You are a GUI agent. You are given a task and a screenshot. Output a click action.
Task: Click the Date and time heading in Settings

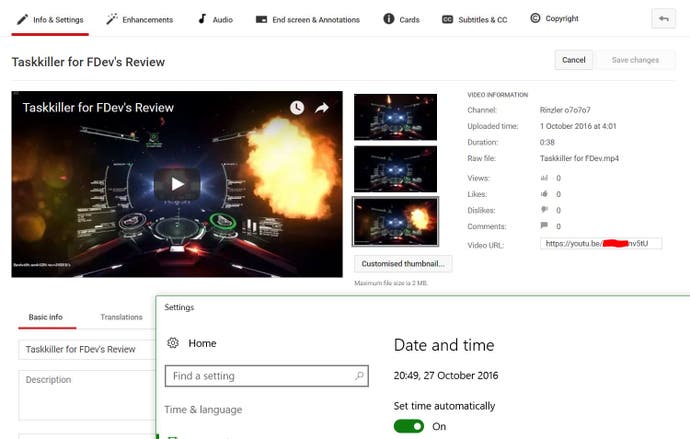coord(444,345)
